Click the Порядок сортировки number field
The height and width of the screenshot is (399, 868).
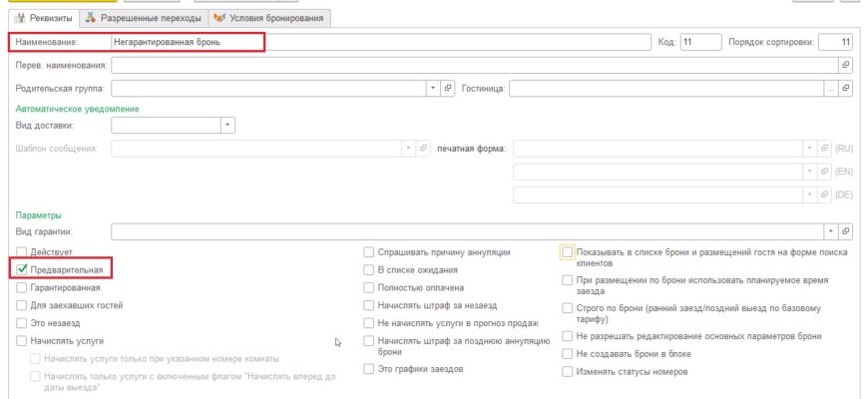tap(834, 42)
